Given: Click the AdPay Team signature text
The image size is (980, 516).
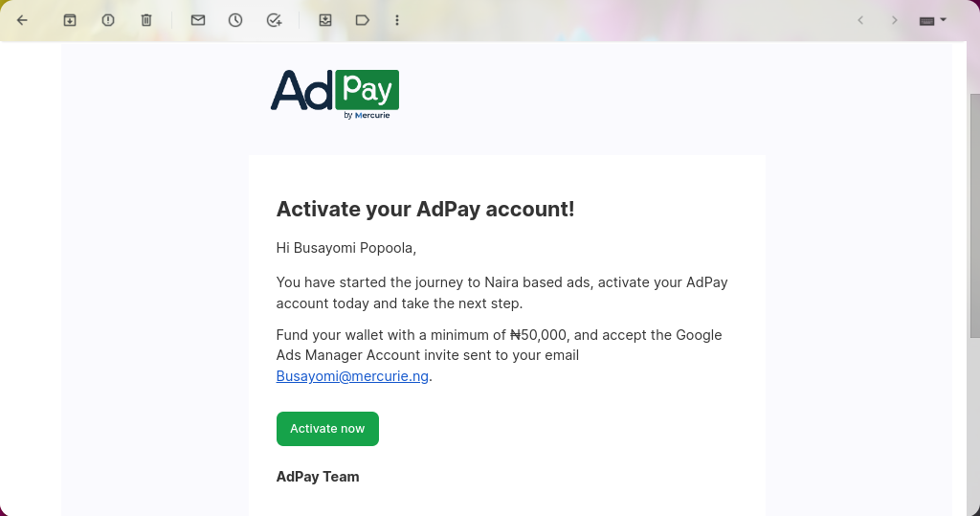Looking at the screenshot, I should pos(318,477).
